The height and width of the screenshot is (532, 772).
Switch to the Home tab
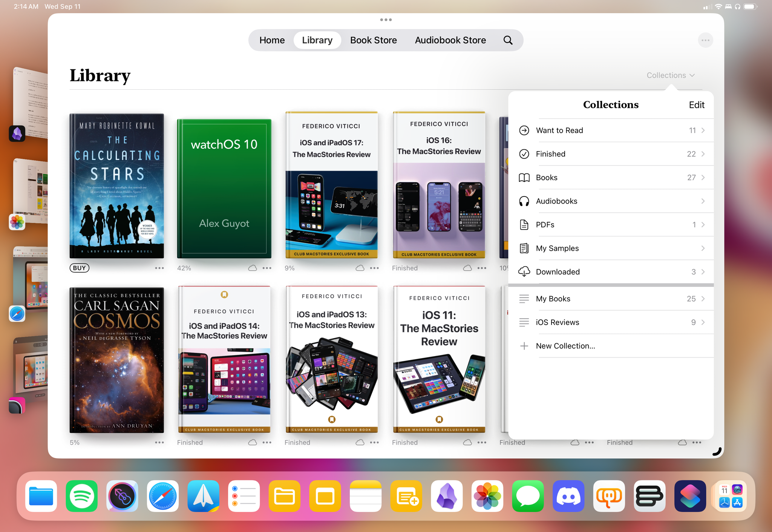[272, 40]
